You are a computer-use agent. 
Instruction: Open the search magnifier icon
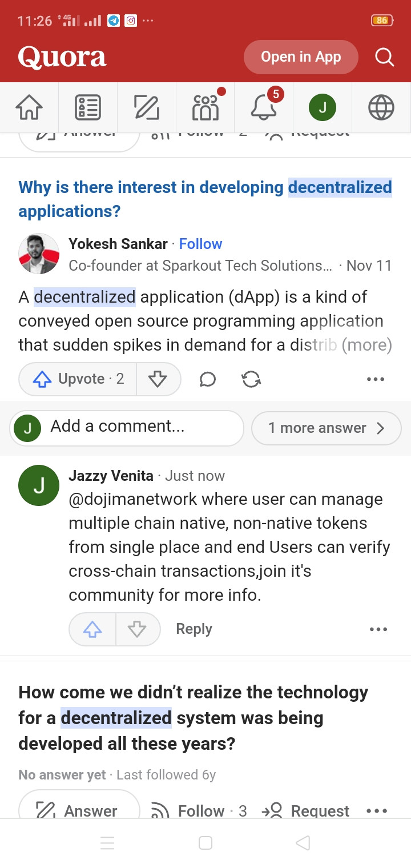(x=384, y=57)
